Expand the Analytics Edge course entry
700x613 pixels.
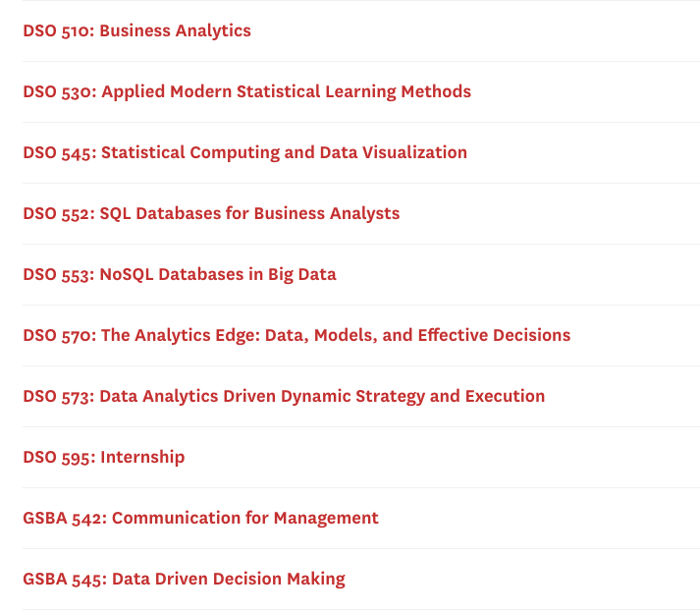(361, 335)
